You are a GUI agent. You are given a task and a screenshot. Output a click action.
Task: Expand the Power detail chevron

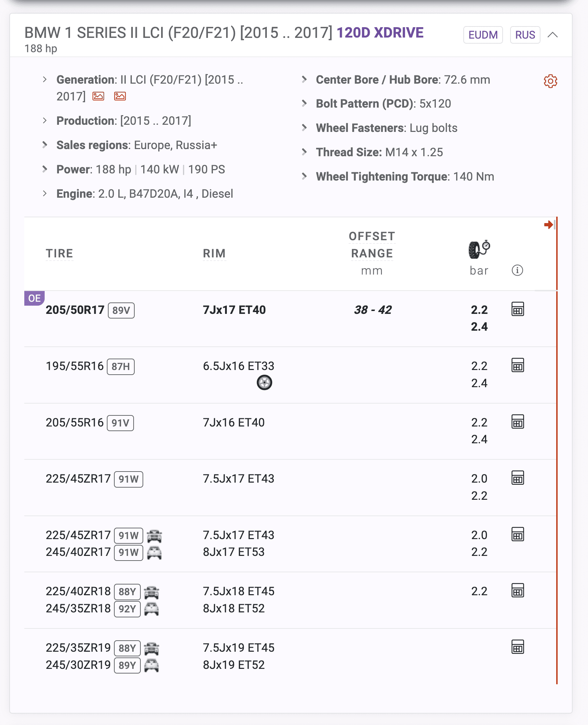pyautogui.click(x=45, y=169)
